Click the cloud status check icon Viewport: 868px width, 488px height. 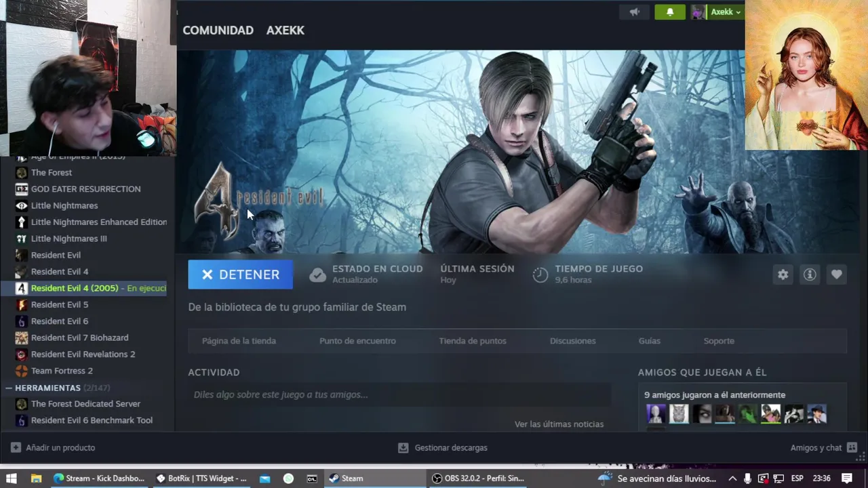(317, 274)
